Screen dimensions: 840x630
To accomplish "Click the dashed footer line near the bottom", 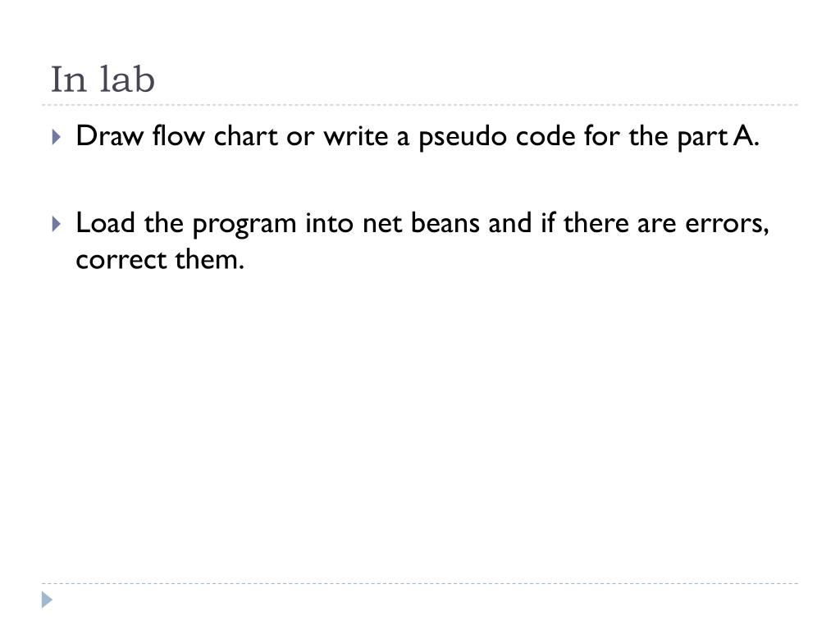I will pos(420,583).
